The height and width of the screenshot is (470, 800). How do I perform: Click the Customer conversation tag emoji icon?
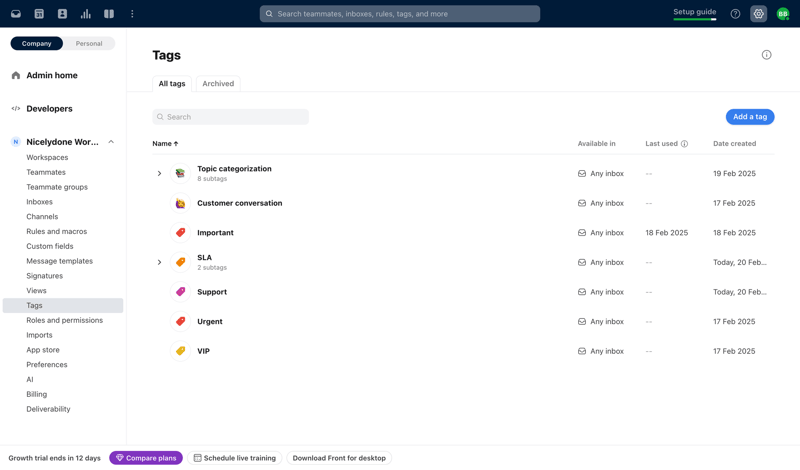click(x=181, y=203)
